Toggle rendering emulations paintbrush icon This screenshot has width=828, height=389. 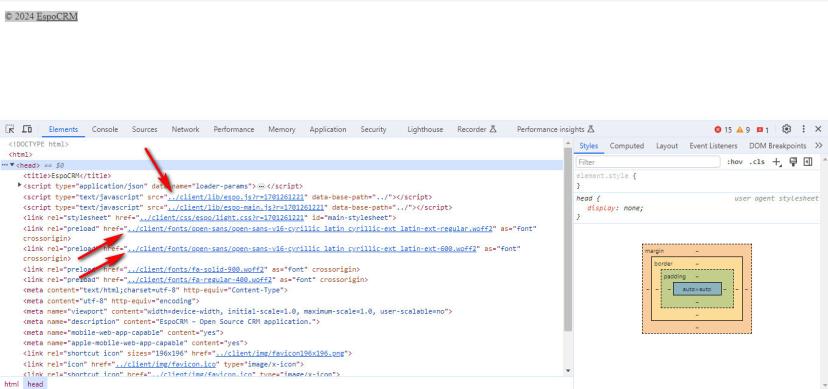793,162
